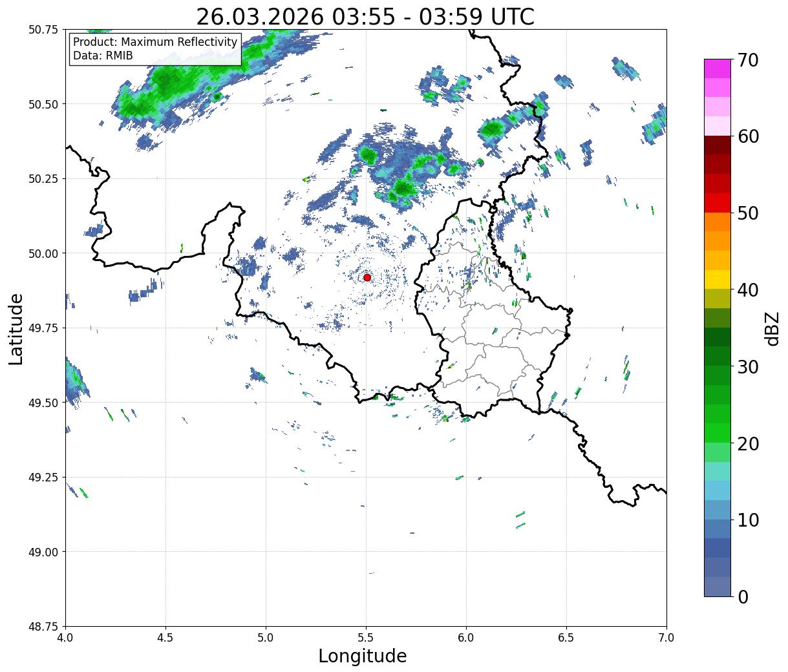This screenshot has width=788, height=672.
Task: Click the longitude tick label 7.0
Action: click(x=666, y=637)
